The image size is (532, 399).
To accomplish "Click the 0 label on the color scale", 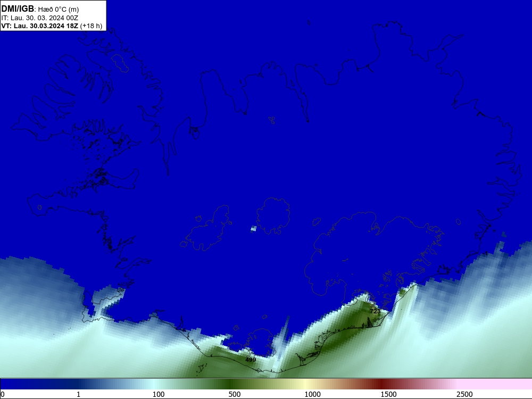I will [3, 394].
